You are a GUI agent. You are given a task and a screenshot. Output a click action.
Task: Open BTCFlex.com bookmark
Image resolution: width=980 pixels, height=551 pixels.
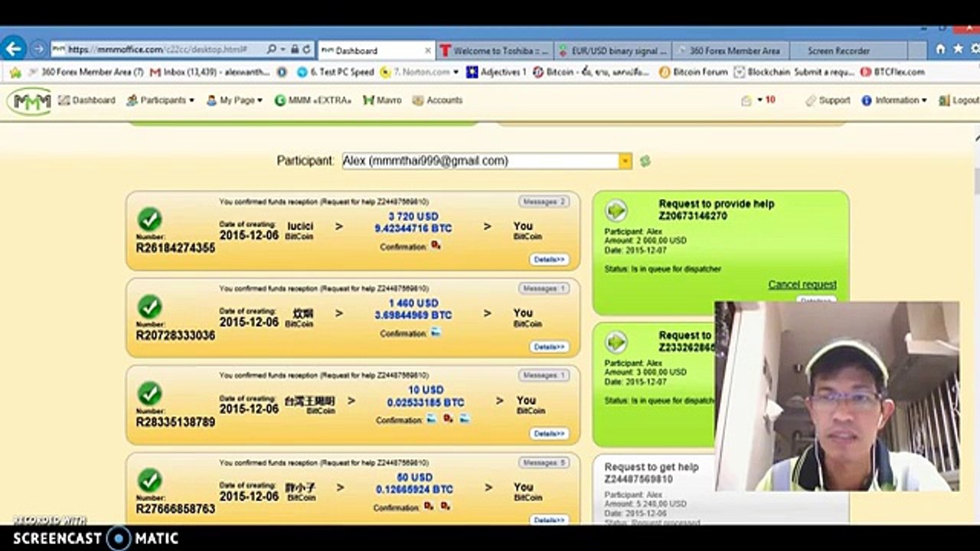(892, 72)
